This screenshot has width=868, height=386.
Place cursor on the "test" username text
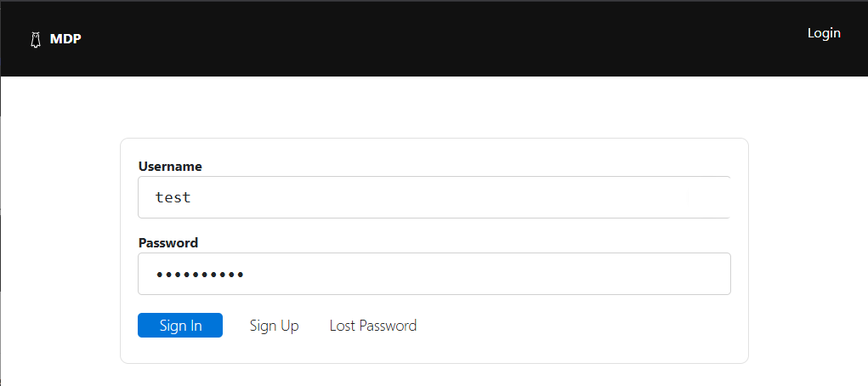[x=173, y=198]
